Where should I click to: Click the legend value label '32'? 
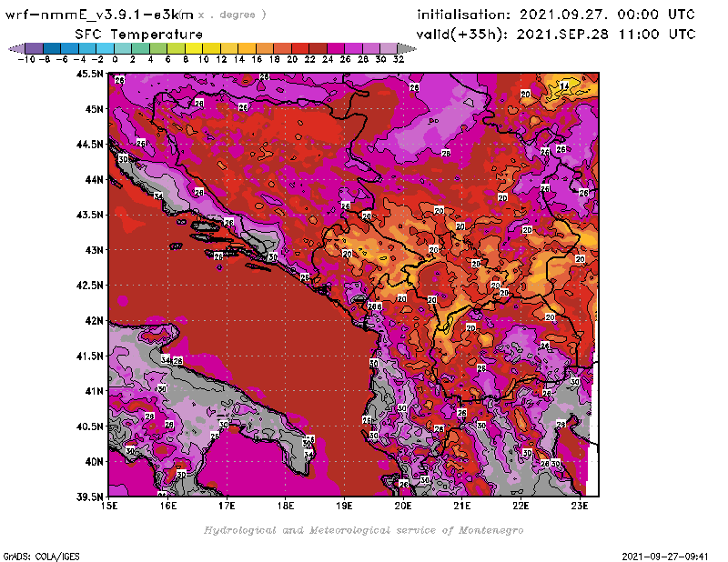pyautogui.click(x=399, y=60)
